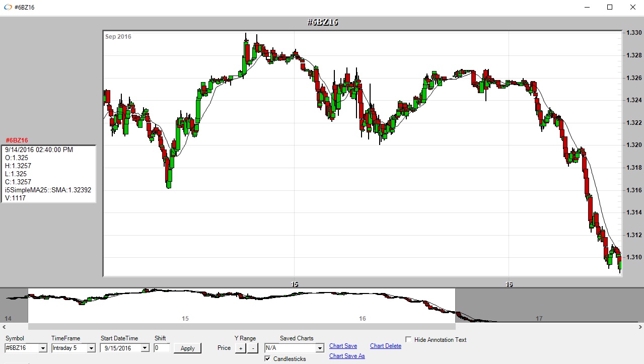Click the horizontal scrollbar right arrow
The height and width of the screenshot is (364, 644).
[x=640, y=327]
